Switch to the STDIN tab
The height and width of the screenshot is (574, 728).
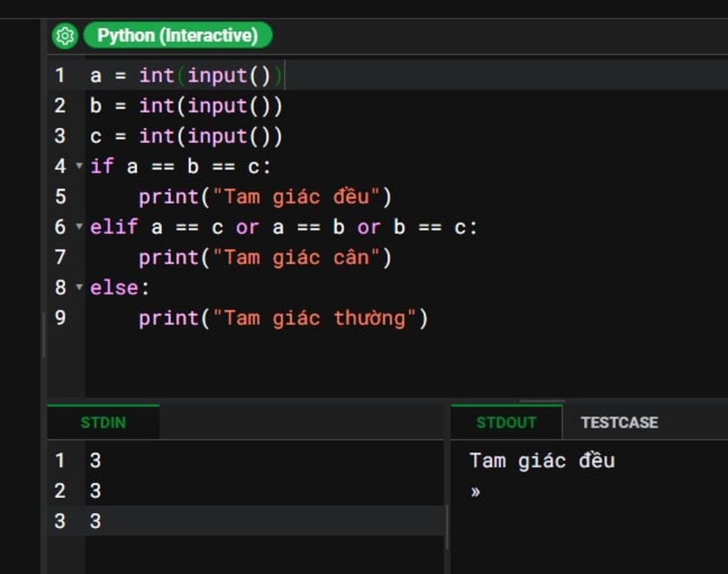coord(104,422)
